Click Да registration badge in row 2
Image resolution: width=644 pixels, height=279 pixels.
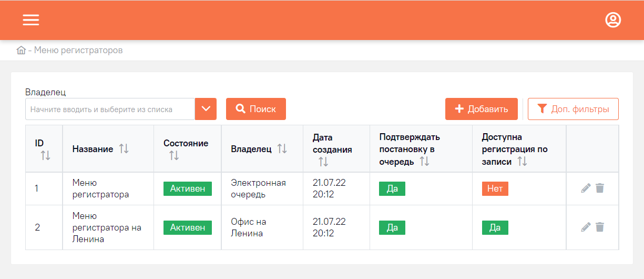pyautogui.click(x=495, y=227)
